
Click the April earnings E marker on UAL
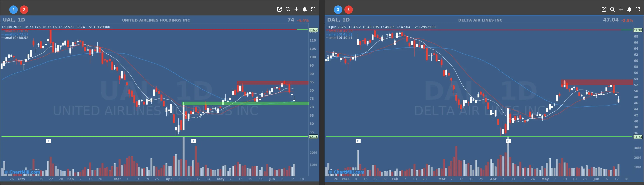[x=193, y=141]
